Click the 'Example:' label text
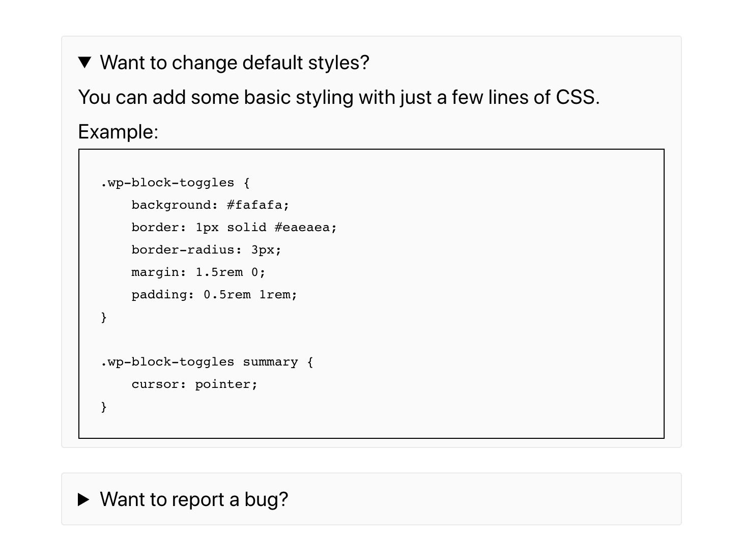Image resolution: width=743 pixels, height=560 pixels. point(118,132)
